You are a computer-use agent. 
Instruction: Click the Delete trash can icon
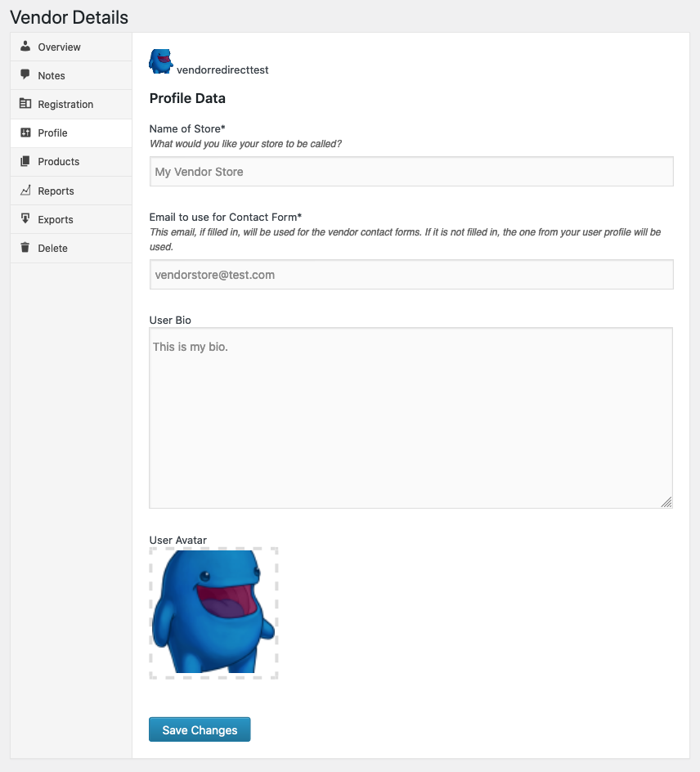point(25,248)
